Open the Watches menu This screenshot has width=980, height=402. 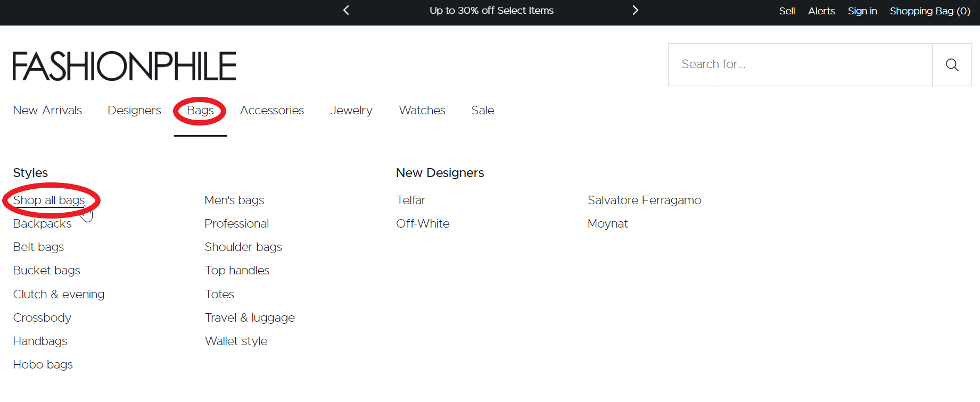(422, 110)
